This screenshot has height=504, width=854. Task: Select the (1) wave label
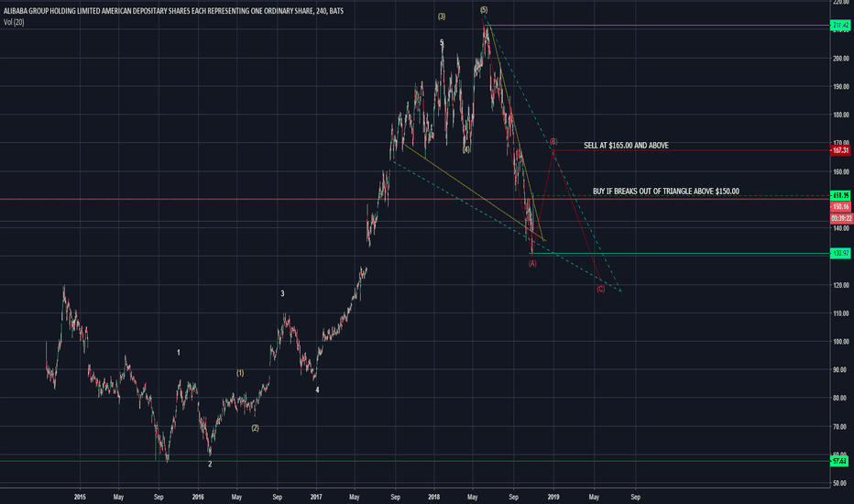click(x=240, y=373)
